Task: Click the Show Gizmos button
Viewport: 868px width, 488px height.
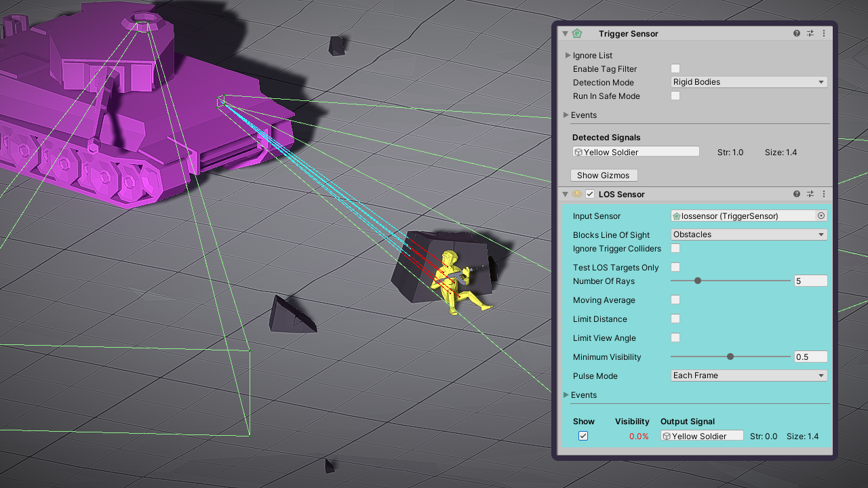Action: click(x=604, y=175)
